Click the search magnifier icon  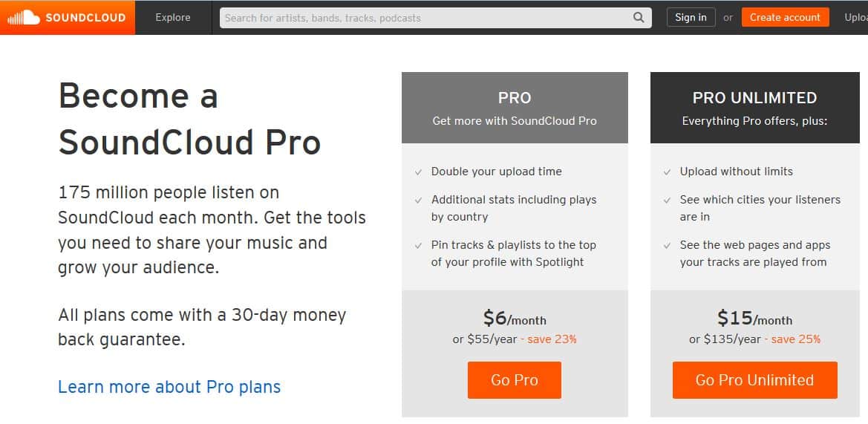tap(639, 18)
